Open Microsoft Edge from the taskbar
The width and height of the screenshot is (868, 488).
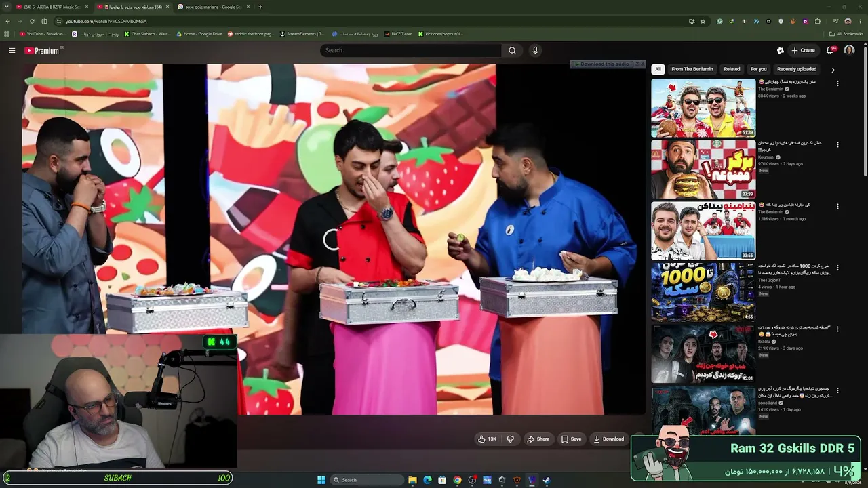[x=427, y=480]
